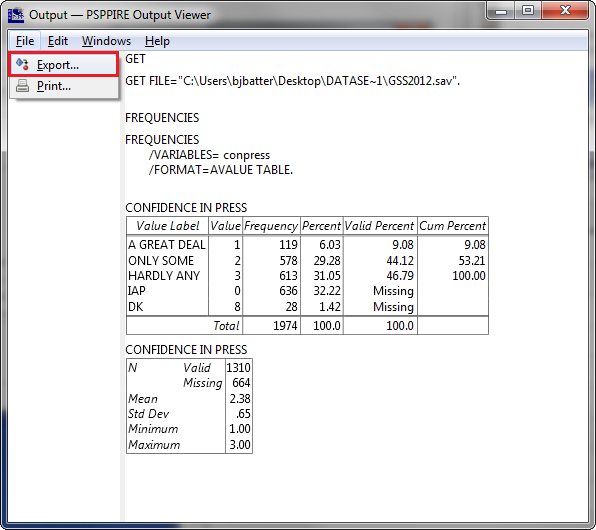Close the PSPPIRE Output Viewer window
The height and width of the screenshot is (530, 596).
click(x=565, y=11)
